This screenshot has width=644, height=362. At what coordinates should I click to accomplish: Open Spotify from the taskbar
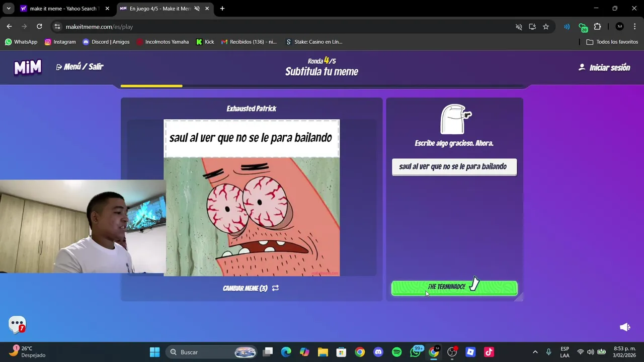click(x=396, y=352)
